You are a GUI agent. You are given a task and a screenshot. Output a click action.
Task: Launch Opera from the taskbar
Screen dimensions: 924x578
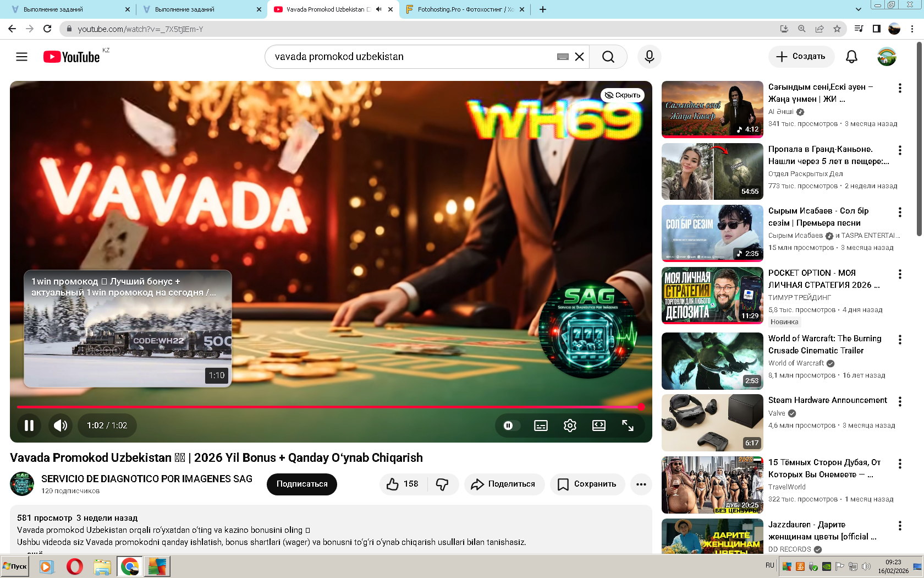(x=74, y=566)
